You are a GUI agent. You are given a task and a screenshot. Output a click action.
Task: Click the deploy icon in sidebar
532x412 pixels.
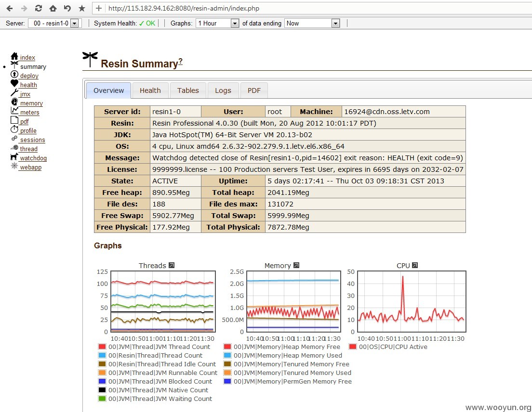(14, 74)
